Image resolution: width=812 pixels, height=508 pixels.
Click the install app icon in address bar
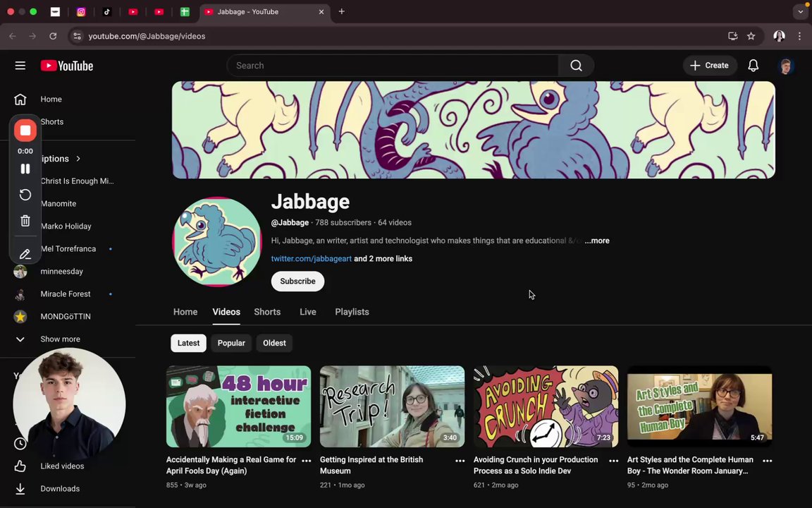(732, 36)
